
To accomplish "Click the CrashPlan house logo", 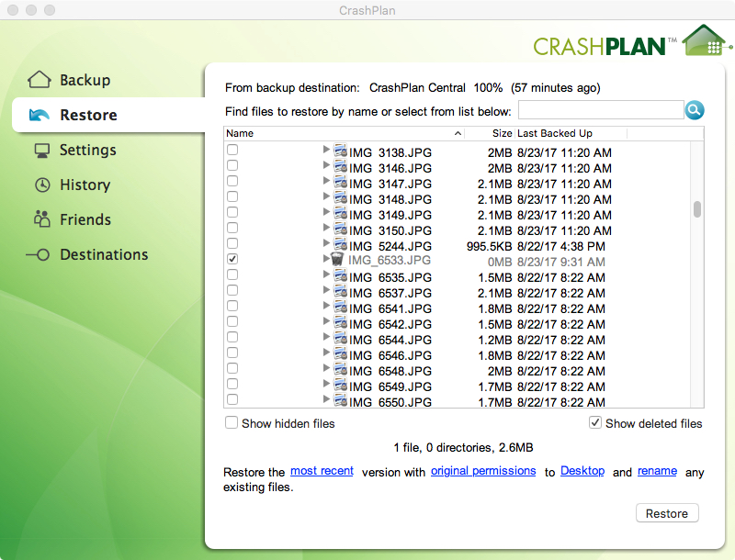I will tap(706, 40).
